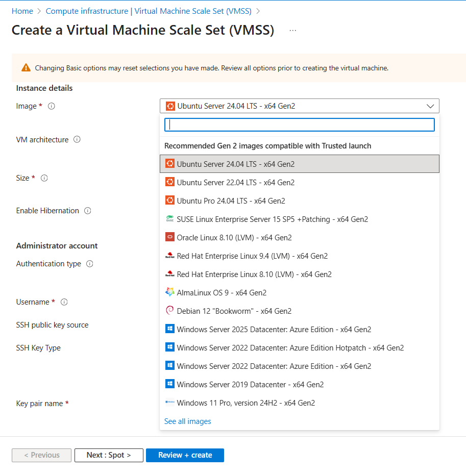
Task: Open the See all images link
Action: (187, 421)
